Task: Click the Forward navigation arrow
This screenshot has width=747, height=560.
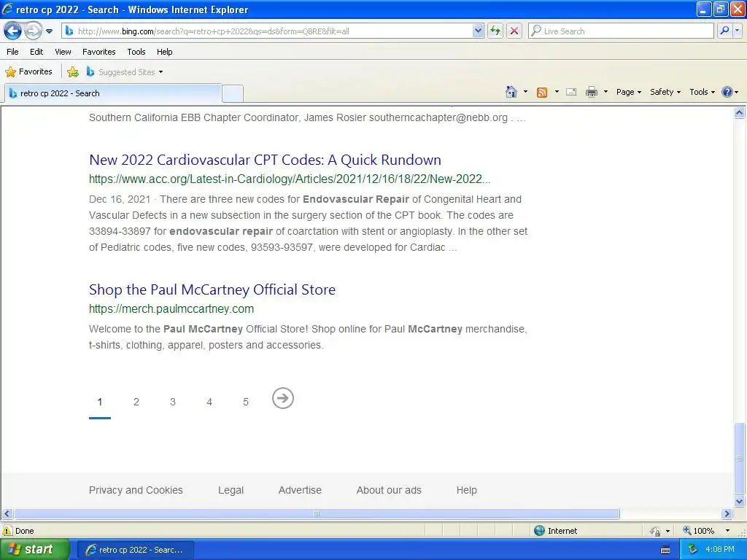Action: [33, 31]
